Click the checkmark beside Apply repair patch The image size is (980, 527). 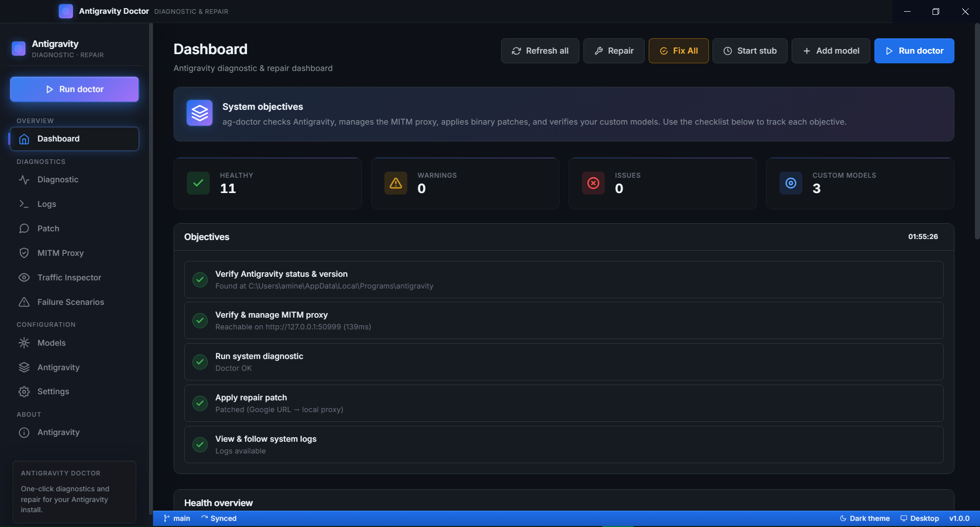200,403
